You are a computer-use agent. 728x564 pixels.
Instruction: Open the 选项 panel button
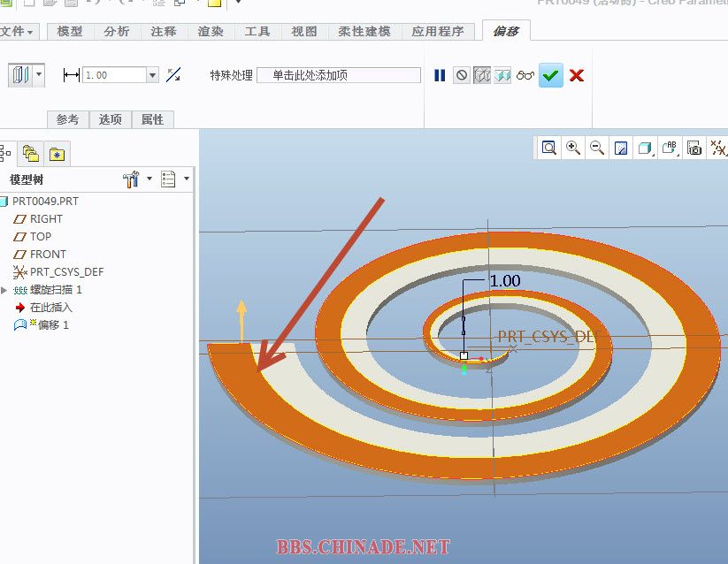111,119
